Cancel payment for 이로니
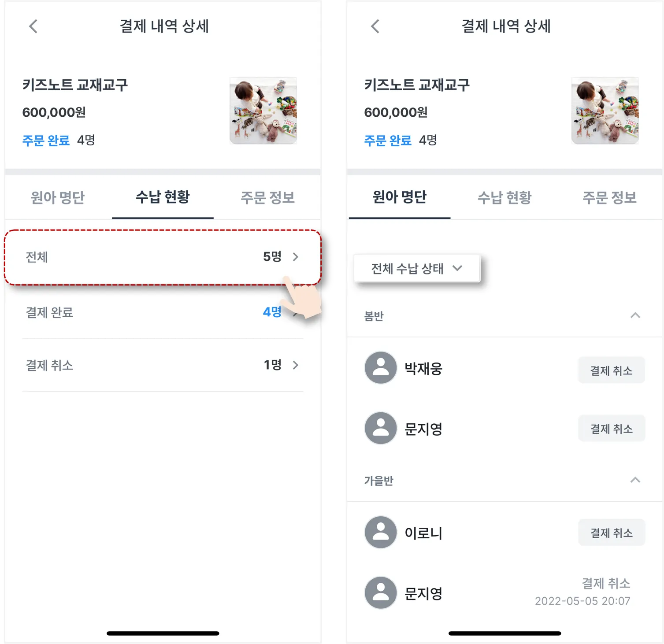 (612, 533)
